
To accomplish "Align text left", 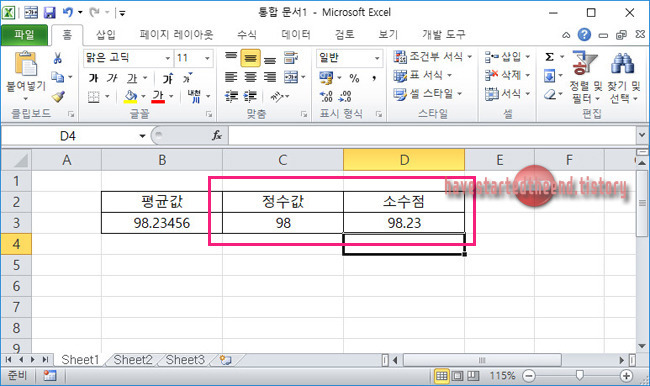I will pyautogui.click(x=231, y=77).
